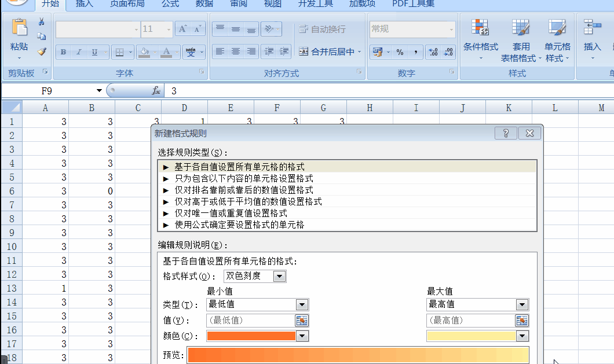Switch to the 公式 tab
This screenshot has height=364, width=614.
point(170,4)
